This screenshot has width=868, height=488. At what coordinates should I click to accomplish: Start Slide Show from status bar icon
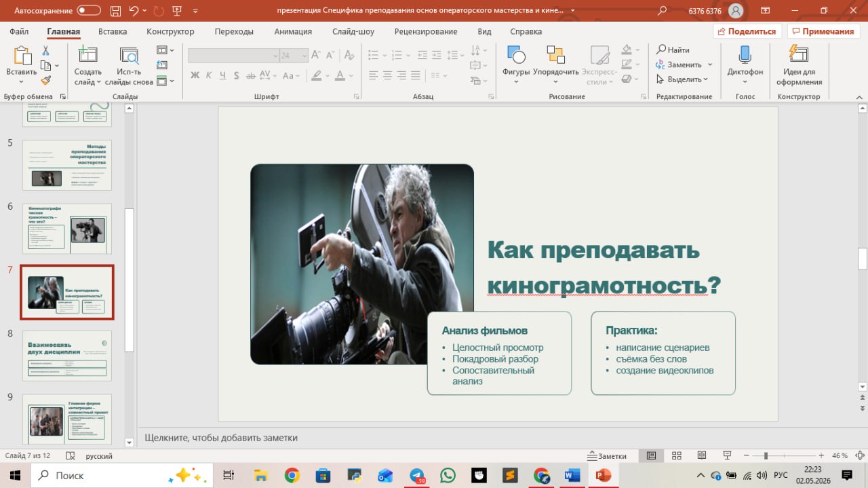click(x=727, y=455)
